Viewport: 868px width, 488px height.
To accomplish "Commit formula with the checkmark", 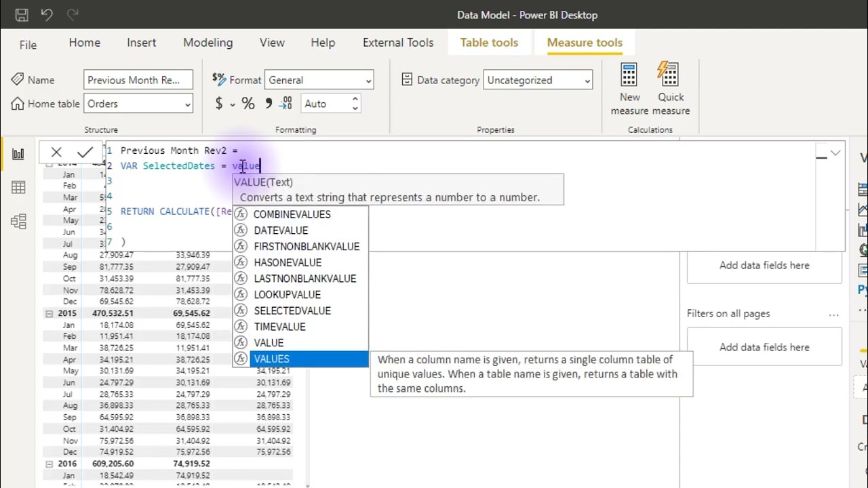I will click(85, 152).
